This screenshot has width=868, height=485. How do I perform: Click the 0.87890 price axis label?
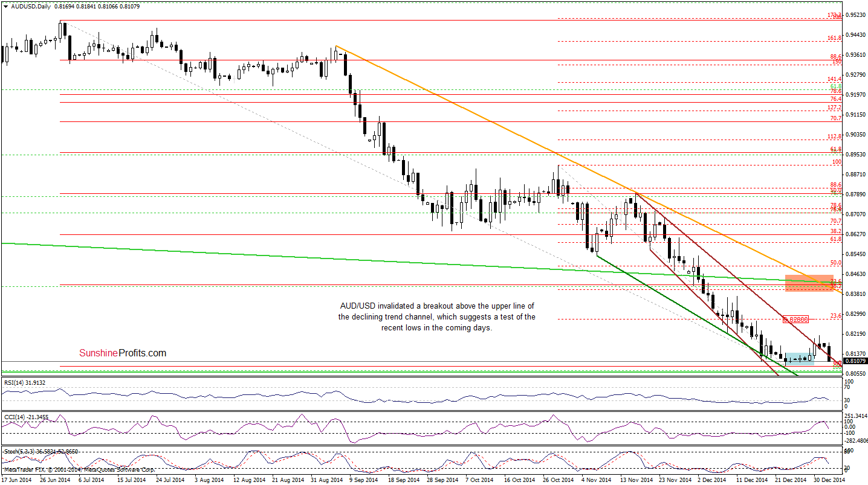coord(855,194)
